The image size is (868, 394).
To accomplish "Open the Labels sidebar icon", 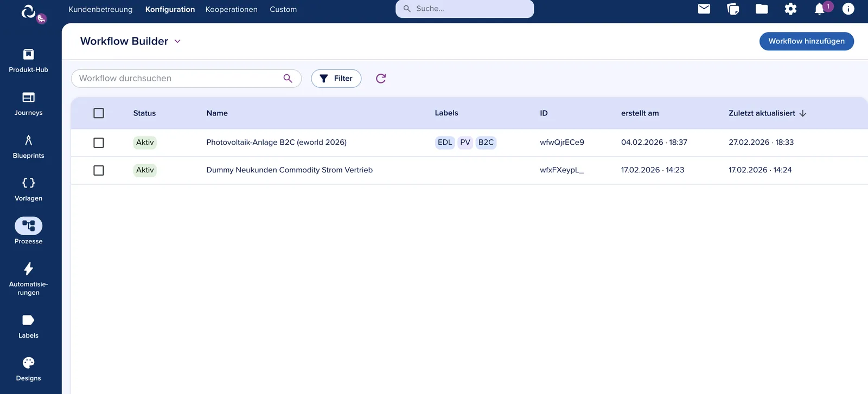I will point(28,320).
